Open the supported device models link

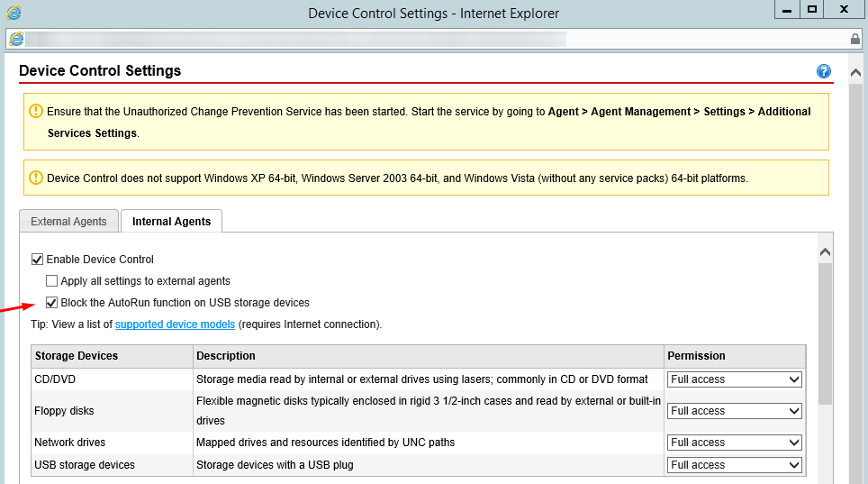click(x=175, y=324)
